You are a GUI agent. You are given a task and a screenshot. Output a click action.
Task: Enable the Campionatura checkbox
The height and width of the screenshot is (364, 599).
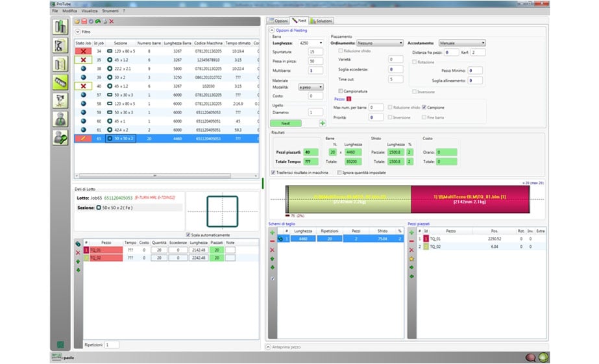340,91
